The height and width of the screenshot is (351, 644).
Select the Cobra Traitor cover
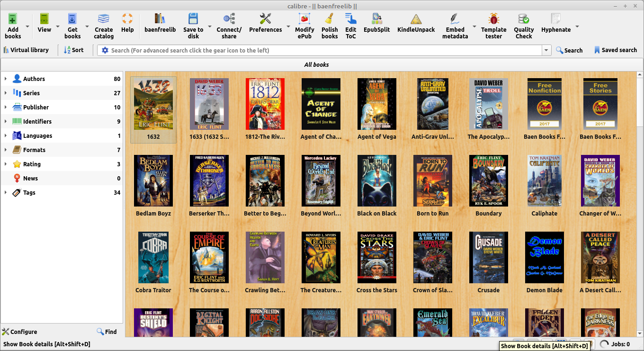(x=153, y=258)
